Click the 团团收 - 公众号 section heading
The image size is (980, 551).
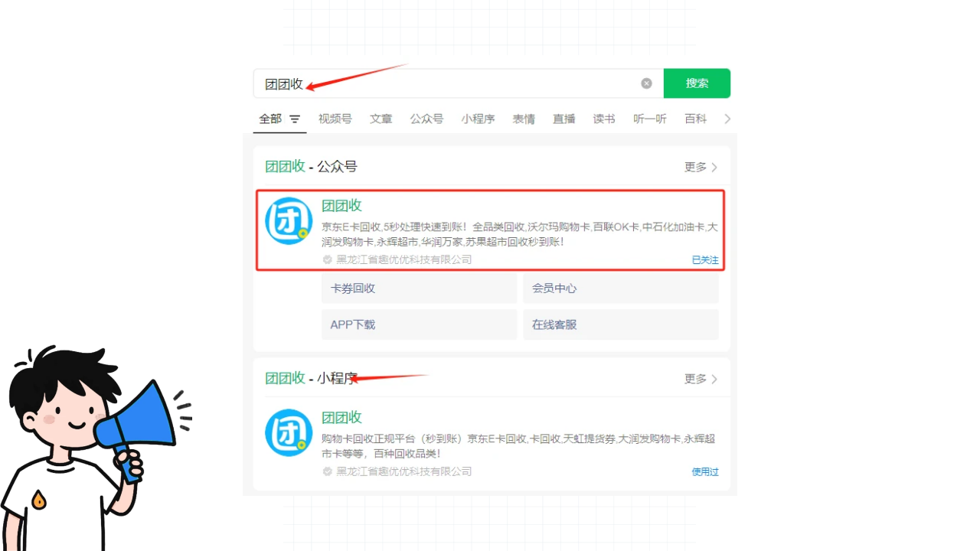pos(311,167)
